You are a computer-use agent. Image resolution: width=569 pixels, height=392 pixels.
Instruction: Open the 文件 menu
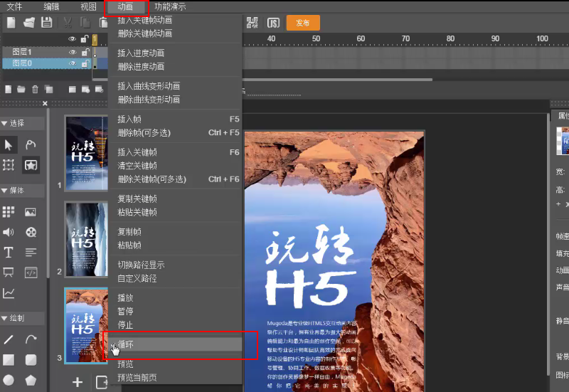click(14, 6)
